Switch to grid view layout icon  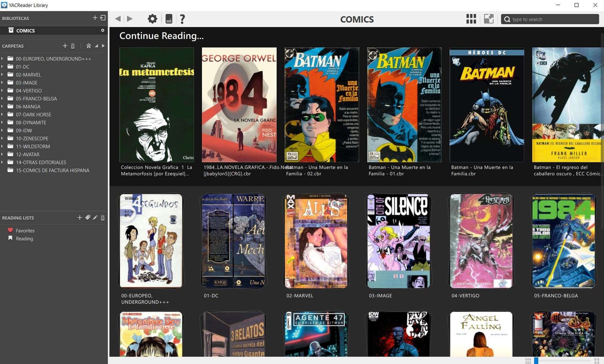pos(471,19)
